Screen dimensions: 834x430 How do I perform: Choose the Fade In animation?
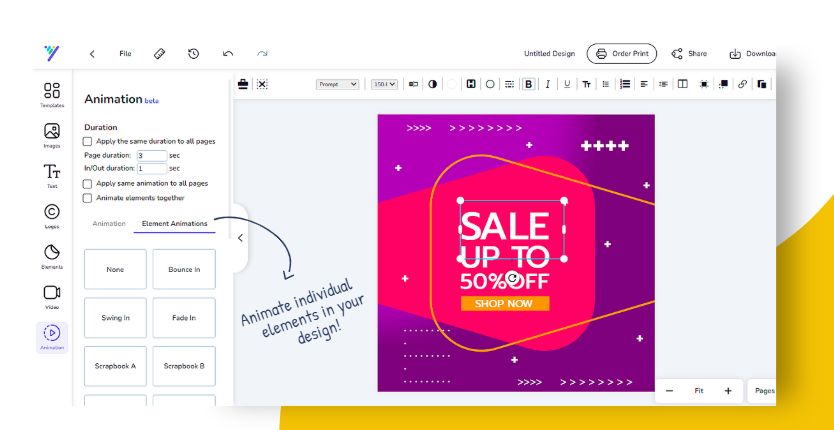[x=184, y=318]
